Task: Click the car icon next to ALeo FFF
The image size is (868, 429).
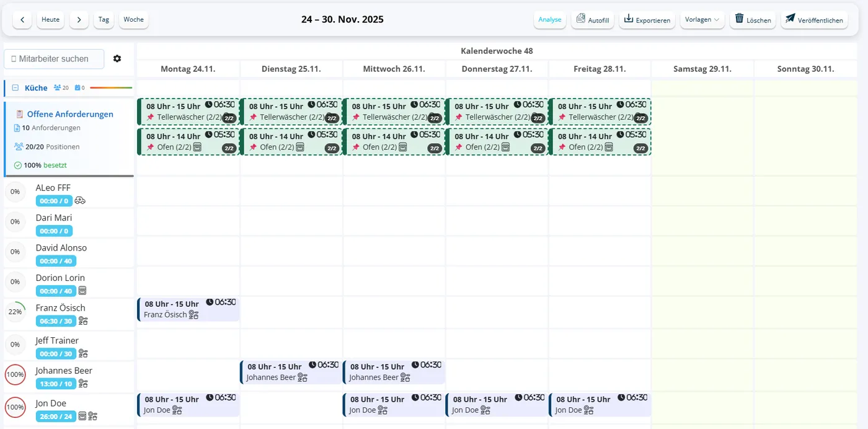Action: [80, 200]
